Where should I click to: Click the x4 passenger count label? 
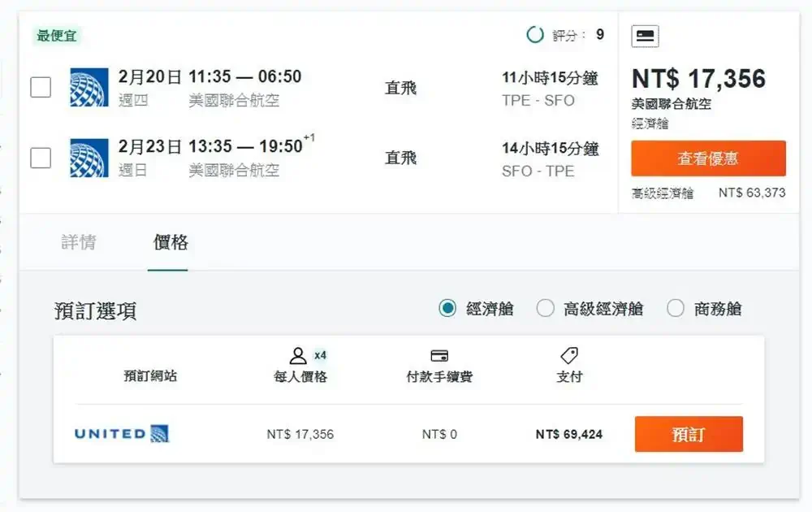click(x=320, y=355)
